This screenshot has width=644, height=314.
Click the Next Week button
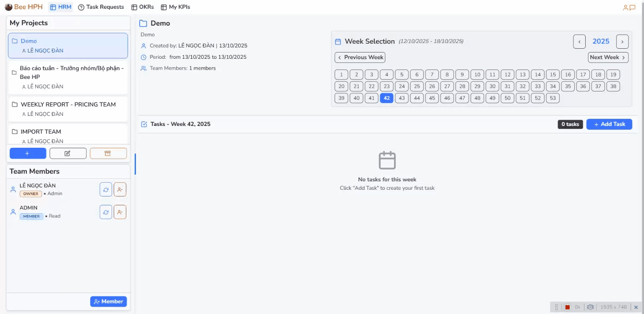point(608,58)
